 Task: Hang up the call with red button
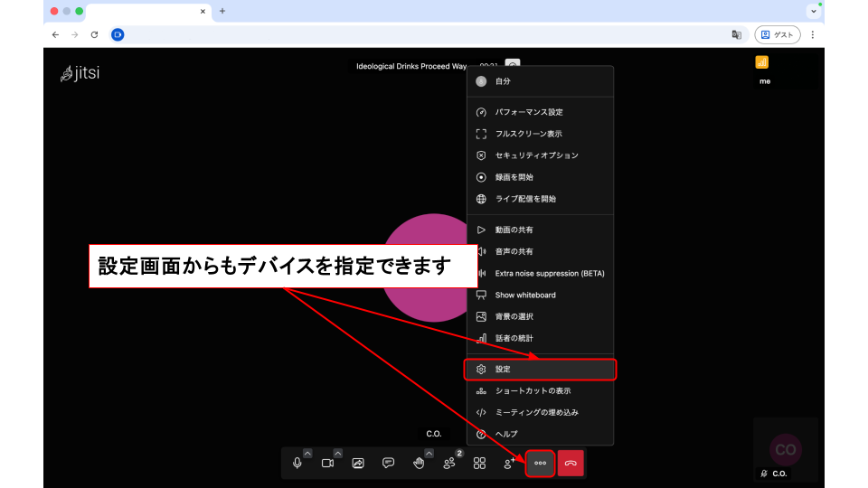(571, 463)
